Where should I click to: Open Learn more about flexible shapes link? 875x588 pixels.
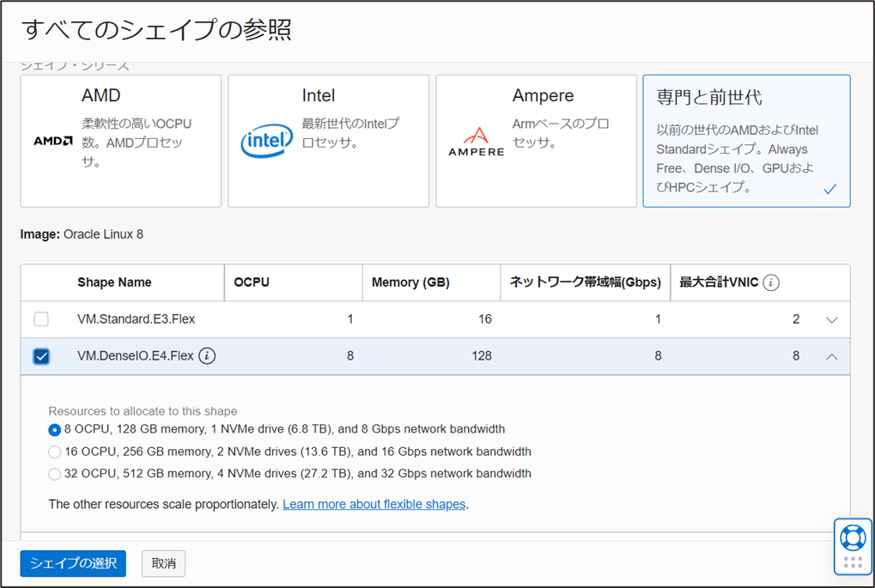pyautogui.click(x=374, y=505)
